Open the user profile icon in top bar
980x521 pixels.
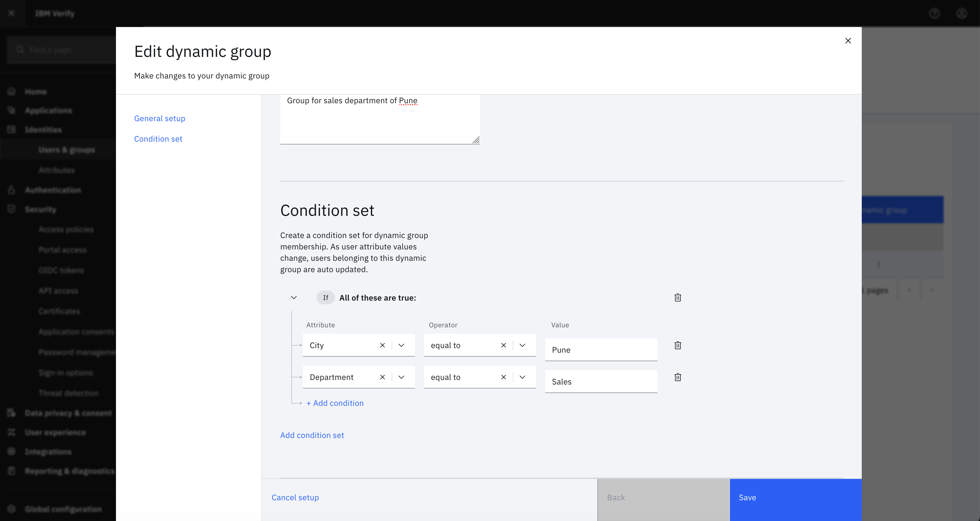coord(962,13)
